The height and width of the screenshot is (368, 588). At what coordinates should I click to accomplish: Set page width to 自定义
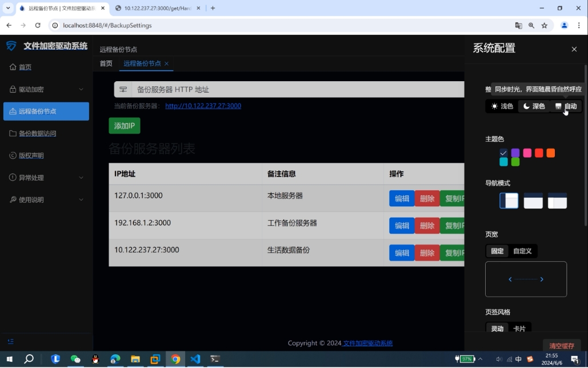pos(522,251)
